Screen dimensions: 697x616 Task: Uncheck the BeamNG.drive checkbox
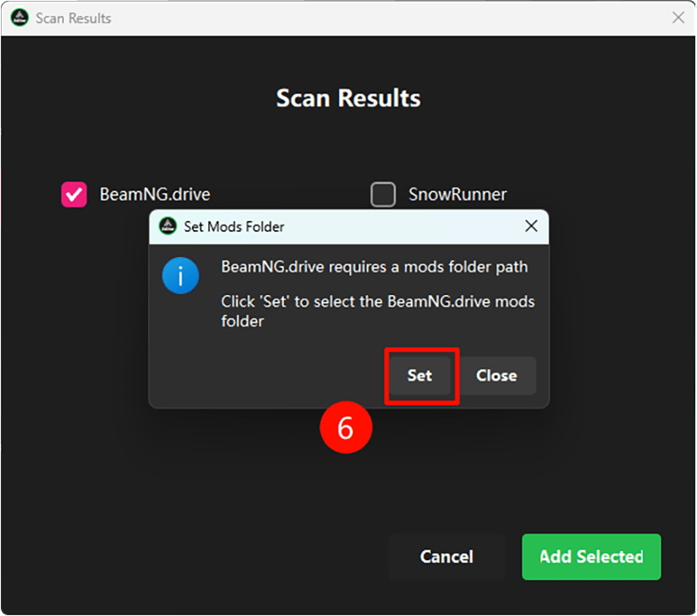(x=74, y=195)
